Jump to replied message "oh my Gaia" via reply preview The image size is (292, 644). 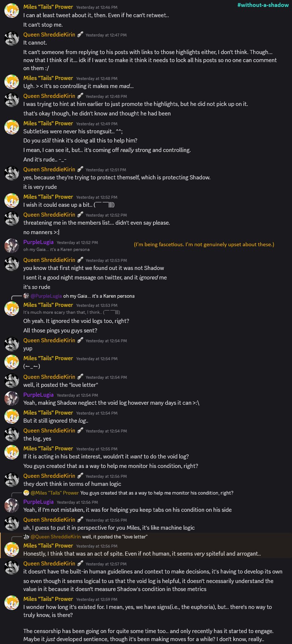pos(99,296)
